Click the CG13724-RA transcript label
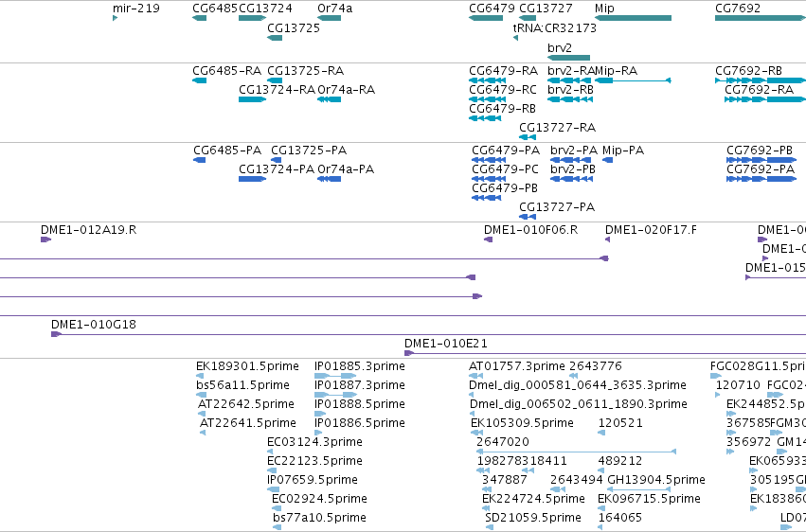Image resolution: width=806 pixels, height=532 pixels. click(x=277, y=89)
